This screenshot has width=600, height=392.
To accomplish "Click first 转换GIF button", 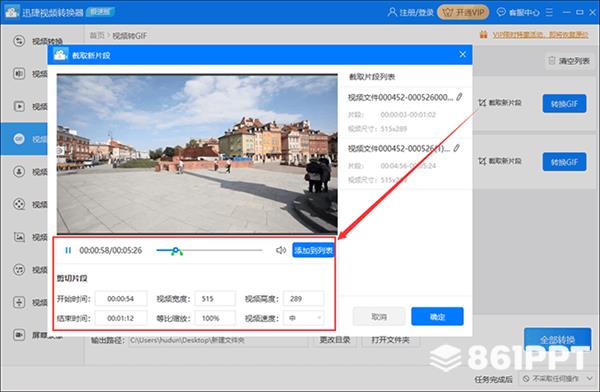I will click(564, 104).
